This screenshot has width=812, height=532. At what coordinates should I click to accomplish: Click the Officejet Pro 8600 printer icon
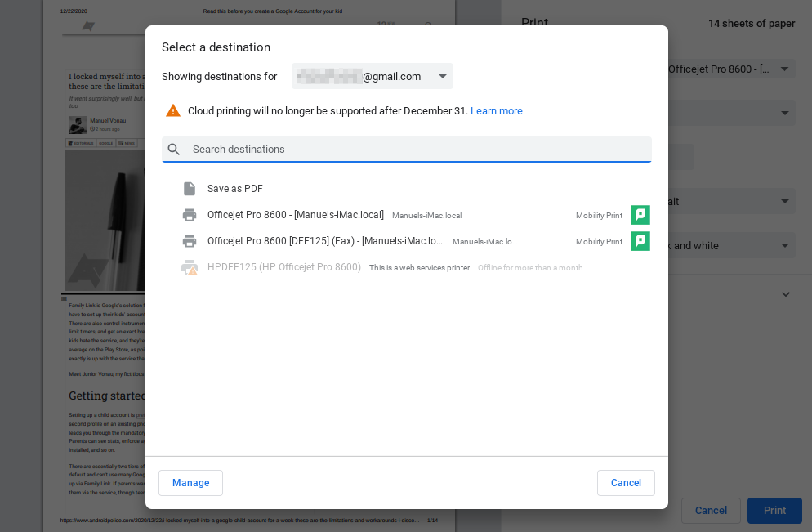tap(190, 215)
